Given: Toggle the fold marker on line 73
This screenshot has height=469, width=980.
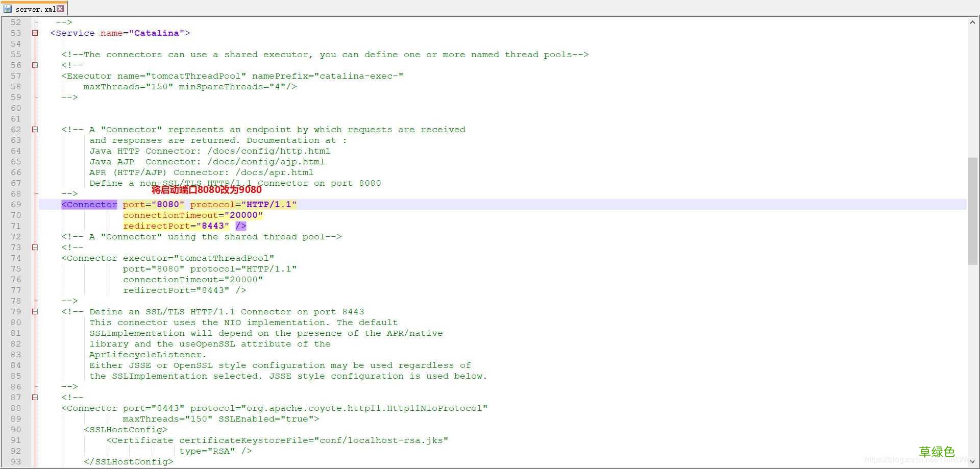Looking at the screenshot, I should coord(35,248).
